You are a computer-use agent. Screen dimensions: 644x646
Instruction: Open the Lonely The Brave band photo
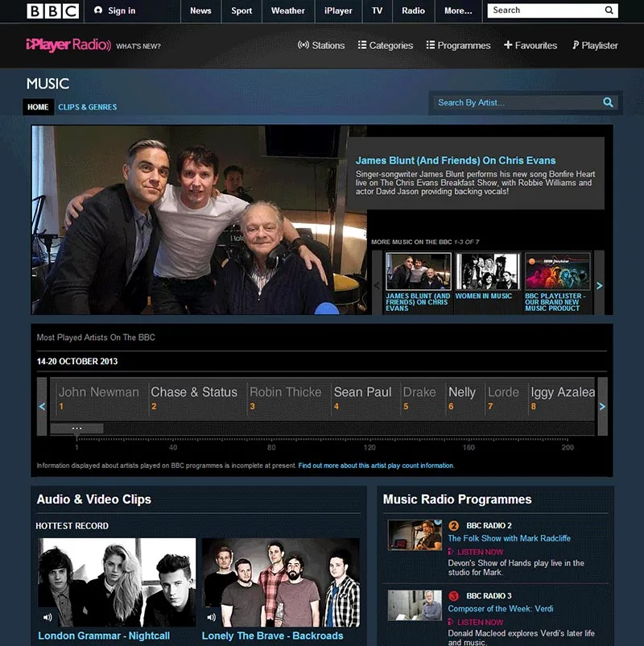pos(280,582)
